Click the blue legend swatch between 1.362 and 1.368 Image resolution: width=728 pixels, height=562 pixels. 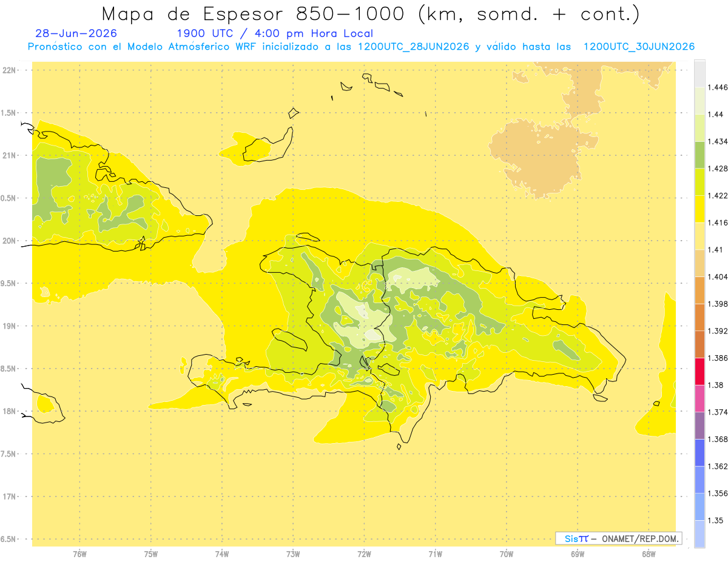tap(699, 452)
